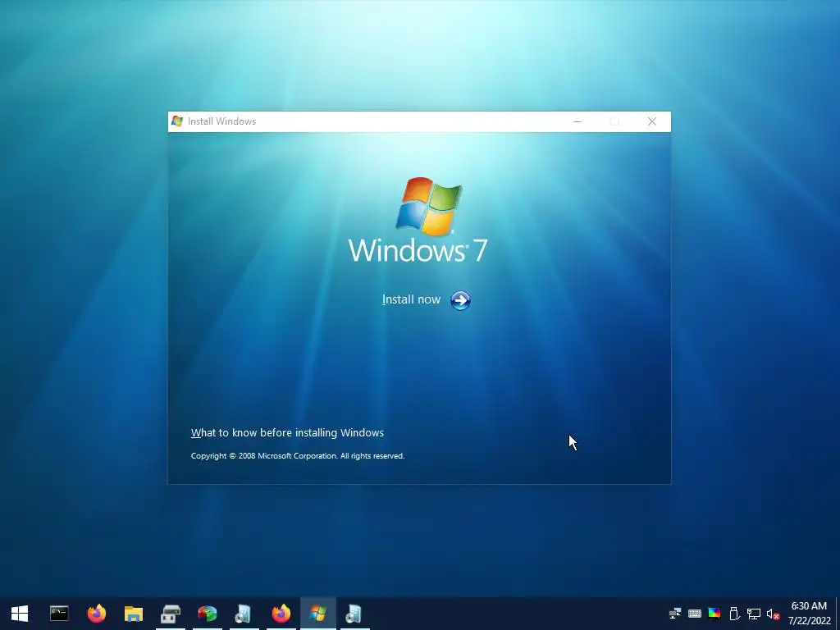The width and height of the screenshot is (840, 630).
Task: Open the clock showing 6:30 AM
Action: pyautogui.click(x=809, y=614)
